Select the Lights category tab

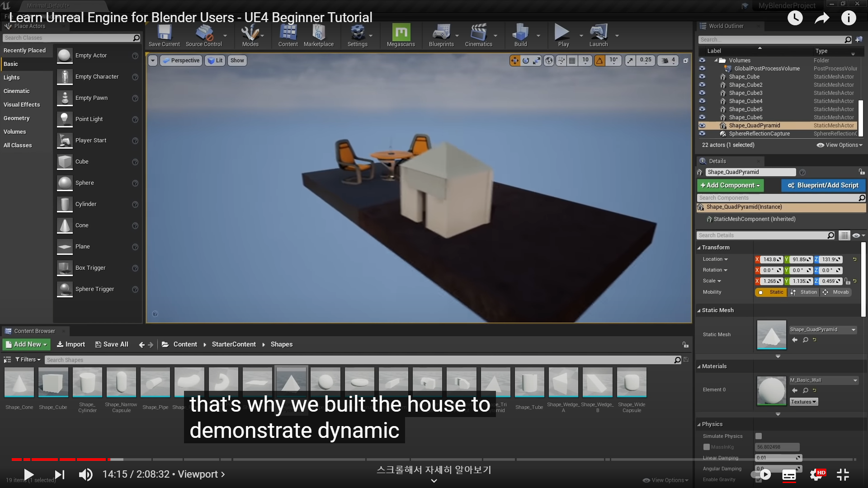(x=12, y=78)
